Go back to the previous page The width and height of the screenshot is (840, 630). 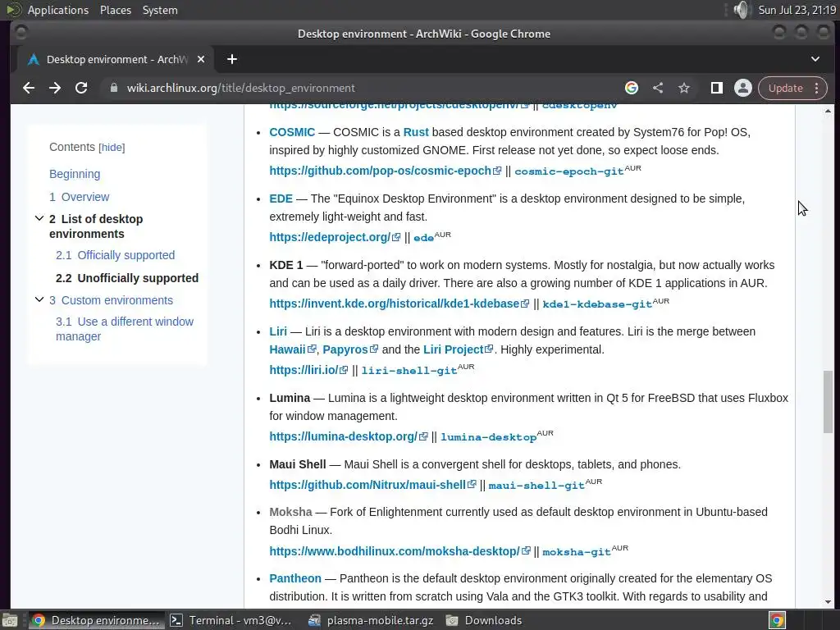[29, 88]
